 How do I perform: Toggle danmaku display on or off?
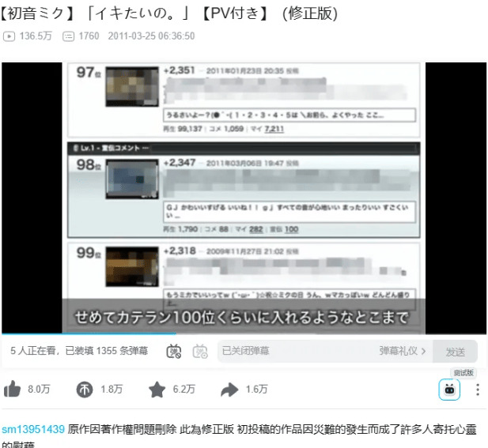[174, 352]
